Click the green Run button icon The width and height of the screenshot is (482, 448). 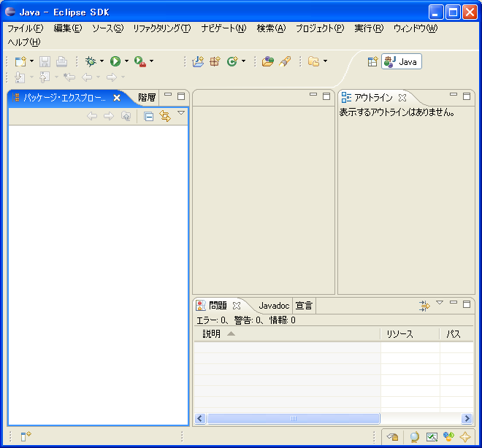(115, 62)
